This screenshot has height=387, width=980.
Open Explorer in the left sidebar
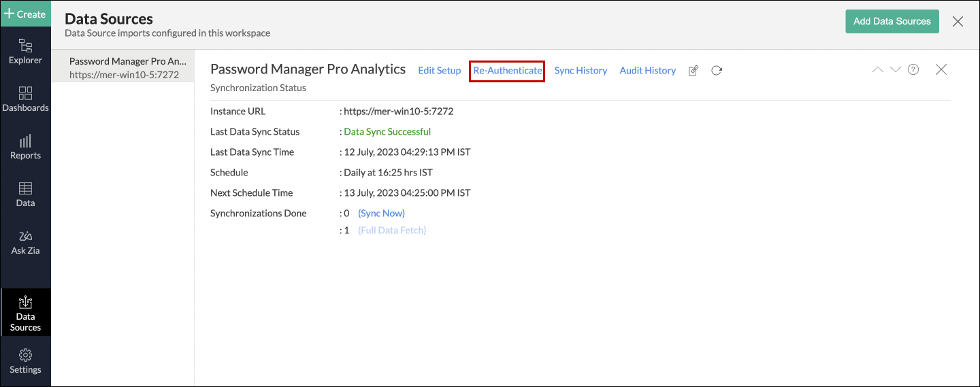coord(25,52)
